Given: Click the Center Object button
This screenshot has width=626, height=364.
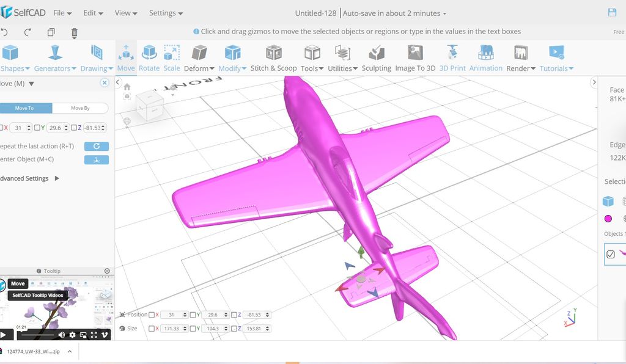Looking at the screenshot, I should (97, 159).
